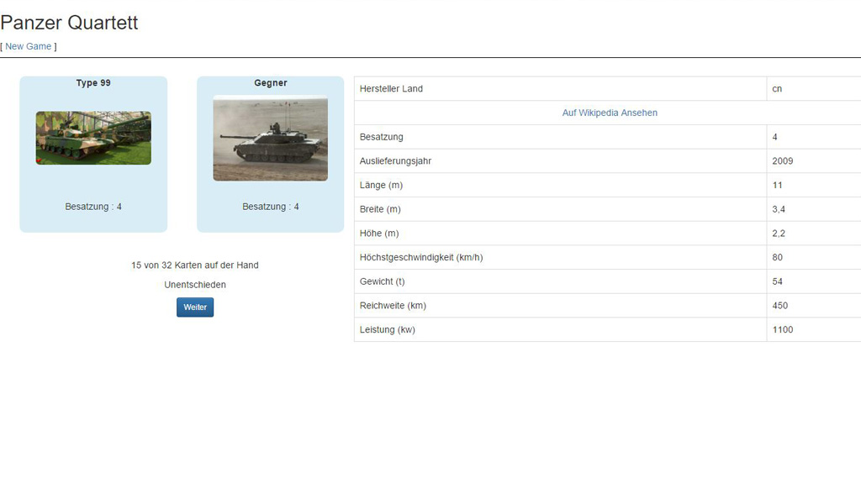Select the Breite (m) row label

pyautogui.click(x=380, y=209)
